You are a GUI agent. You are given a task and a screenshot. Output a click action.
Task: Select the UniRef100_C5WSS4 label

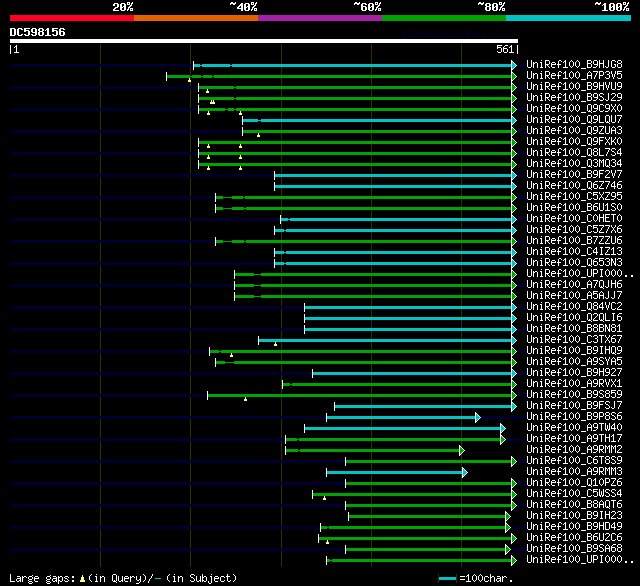click(x=574, y=494)
